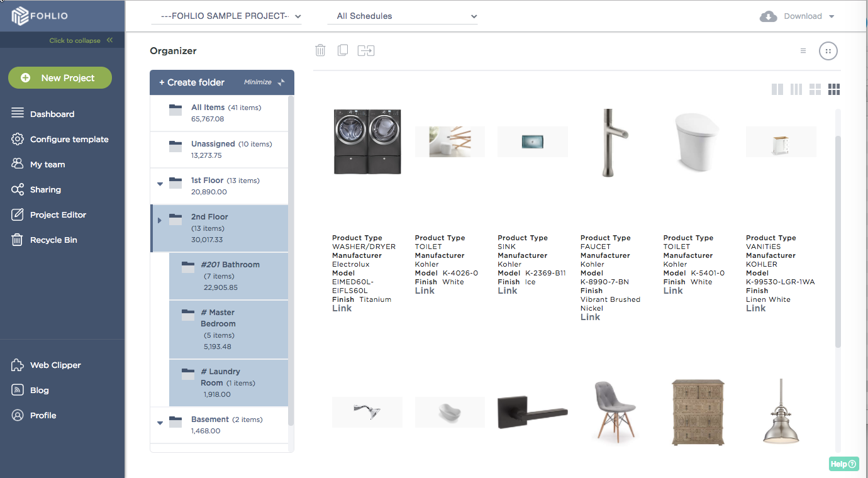Viewport: 868px width, 478px height.
Task: Choose the three-column layout icon
Action: (x=796, y=89)
